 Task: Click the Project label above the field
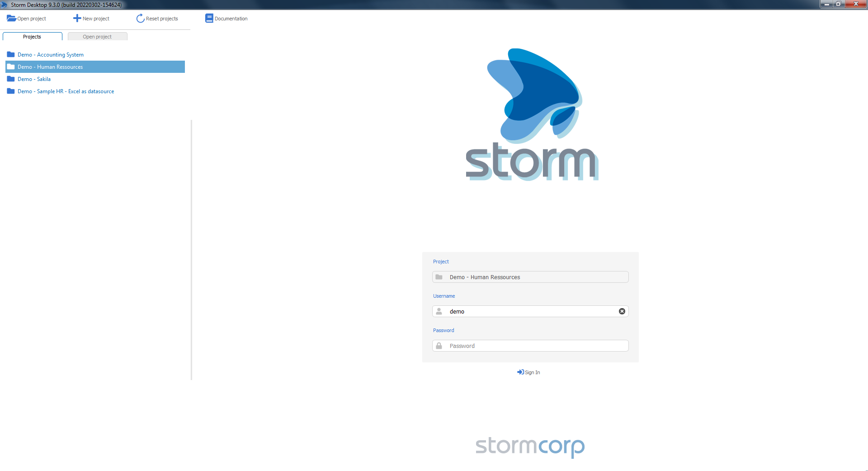[441, 262]
